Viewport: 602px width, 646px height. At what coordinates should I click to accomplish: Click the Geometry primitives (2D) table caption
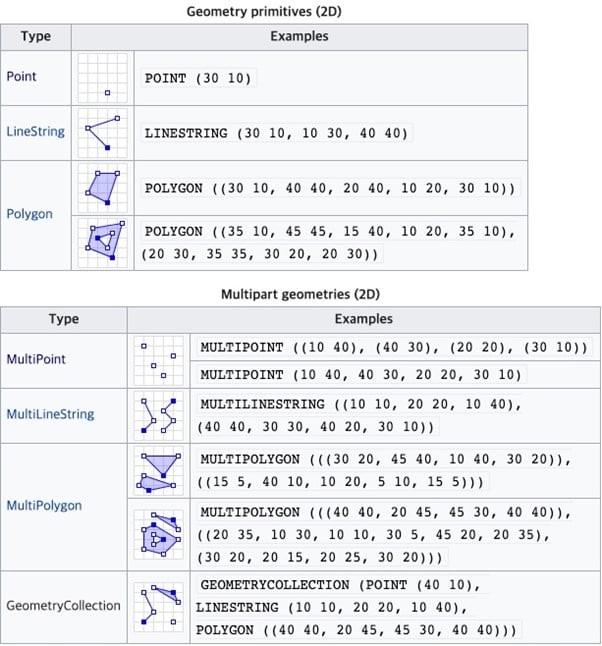(x=264, y=12)
